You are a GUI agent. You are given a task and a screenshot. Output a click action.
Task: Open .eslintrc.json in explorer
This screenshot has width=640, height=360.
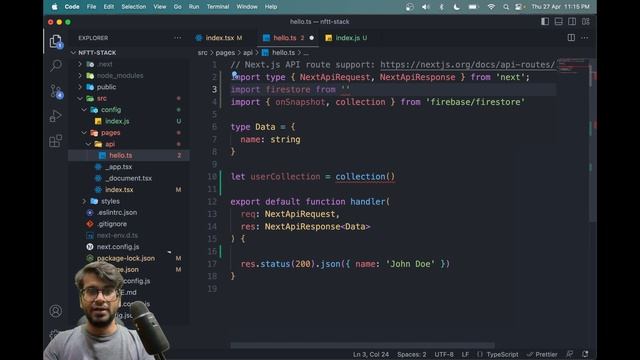[129, 213]
